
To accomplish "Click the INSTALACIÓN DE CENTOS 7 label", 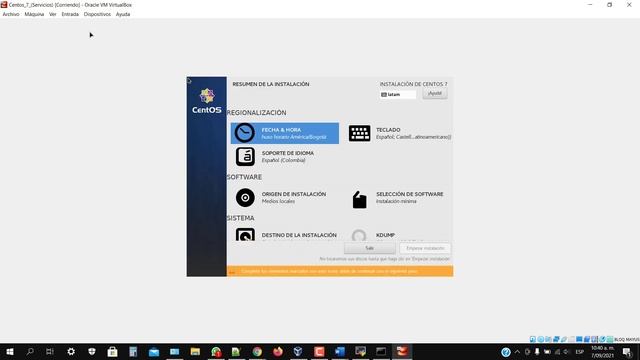I will (x=413, y=84).
